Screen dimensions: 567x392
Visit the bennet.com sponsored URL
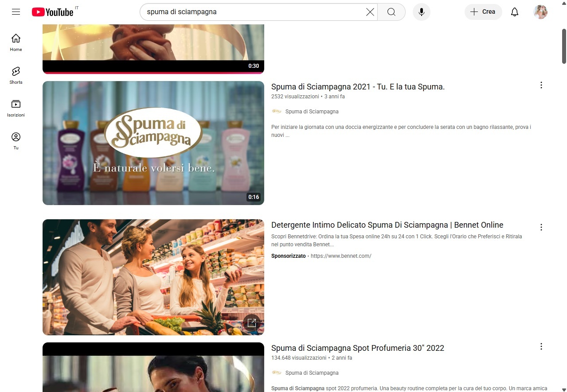pyautogui.click(x=341, y=256)
